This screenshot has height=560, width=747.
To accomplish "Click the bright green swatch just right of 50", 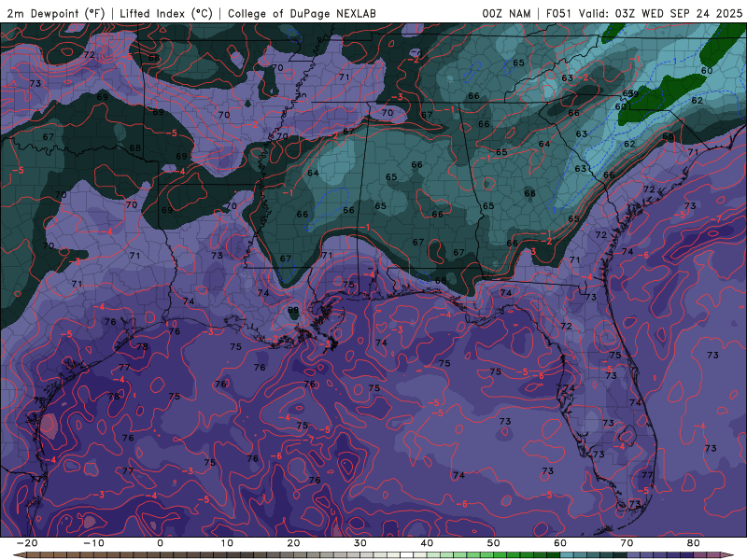I will click(500, 555).
